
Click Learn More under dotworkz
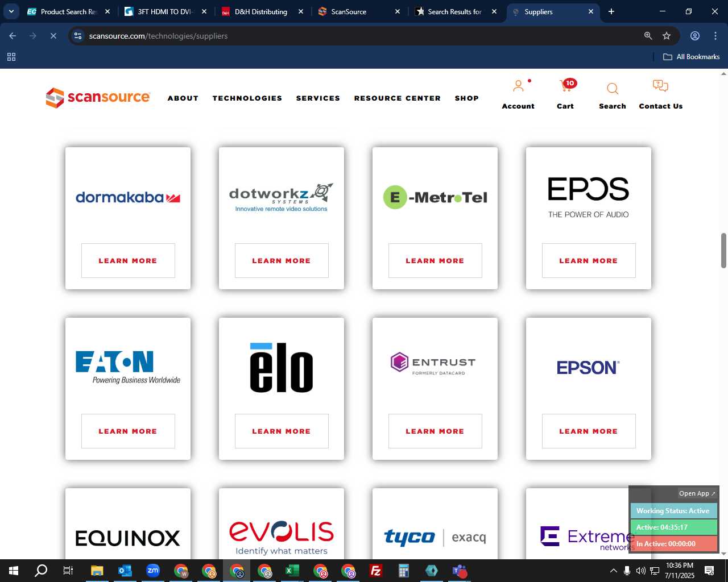(x=282, y=261)
